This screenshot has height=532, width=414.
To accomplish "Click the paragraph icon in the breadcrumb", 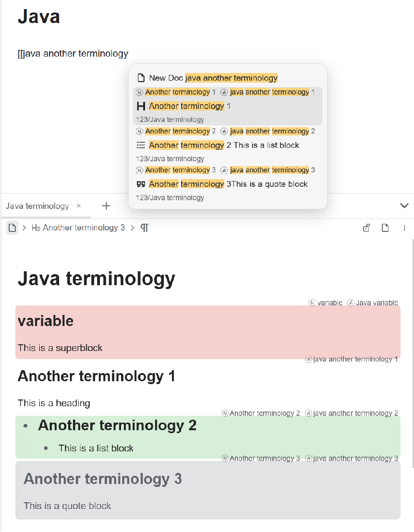I will [145, 228].
